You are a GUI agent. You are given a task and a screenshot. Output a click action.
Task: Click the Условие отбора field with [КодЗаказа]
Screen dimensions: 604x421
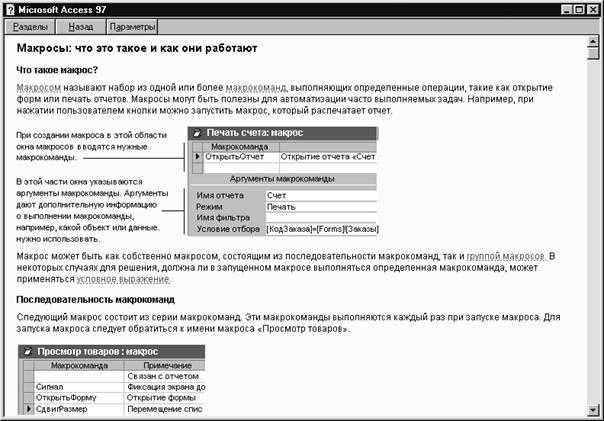(322, 229)
